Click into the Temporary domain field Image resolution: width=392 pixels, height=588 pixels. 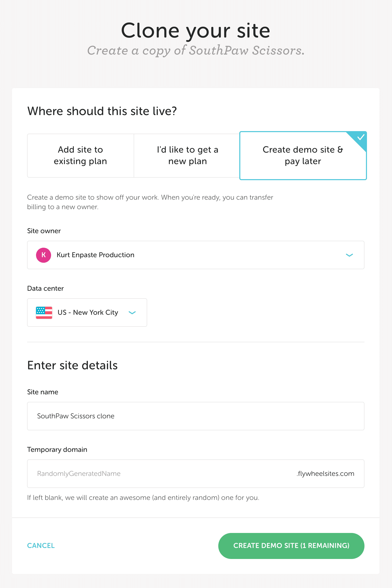pos(160,474)
